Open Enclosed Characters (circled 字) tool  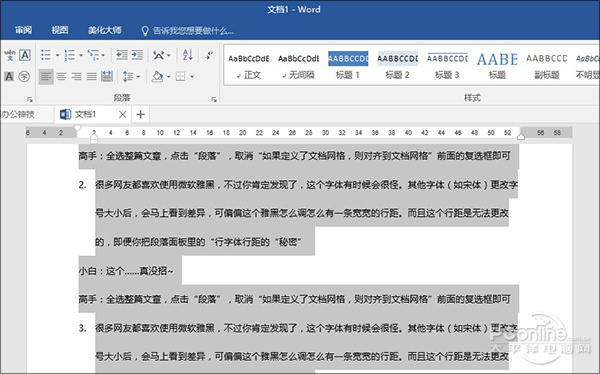pyautogui.click(x=24, y=77)
